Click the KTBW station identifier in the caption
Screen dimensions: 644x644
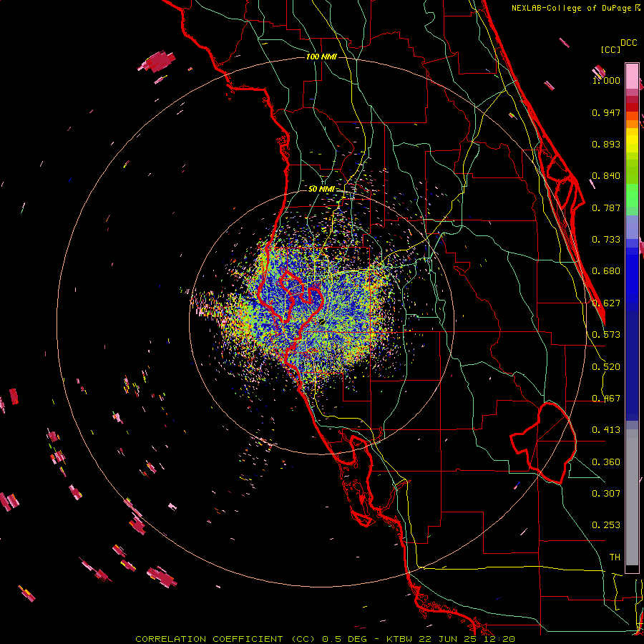(x=400, y=639)
